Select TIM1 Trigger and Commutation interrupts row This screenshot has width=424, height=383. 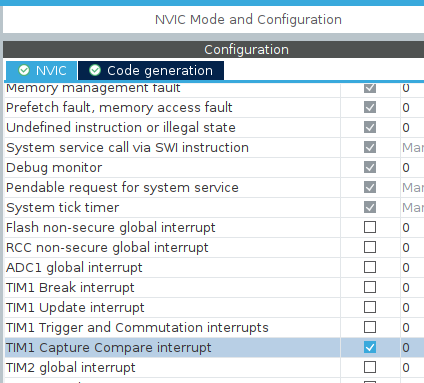point(214,327)
